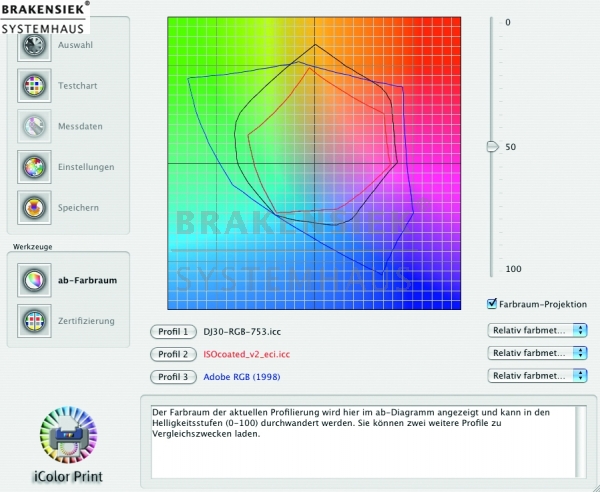The width and height of the screenshot is (600, 492).
Task: Click the Werkzeuge section heading
Action: (33, 247)
